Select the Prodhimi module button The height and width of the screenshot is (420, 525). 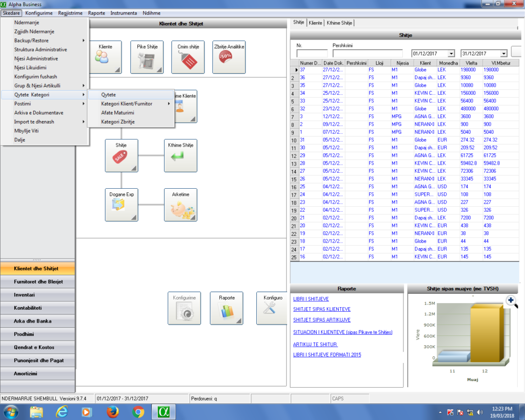pos(37,334)
